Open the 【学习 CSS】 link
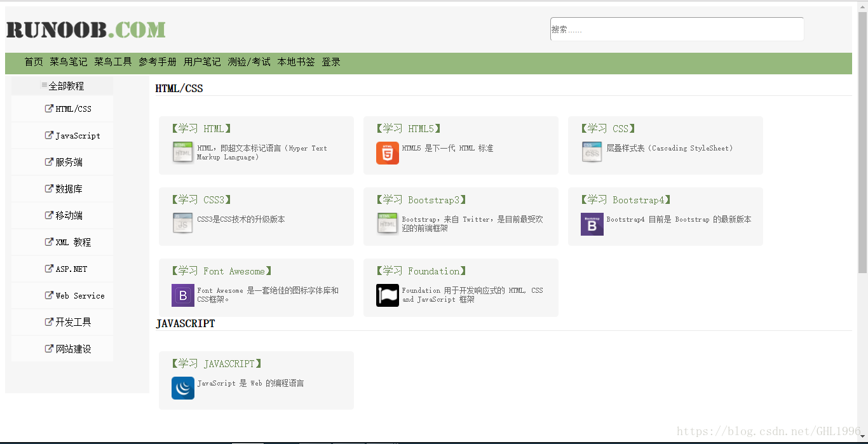The width and height of the screenshot is (868, 444). click(608, 129)
